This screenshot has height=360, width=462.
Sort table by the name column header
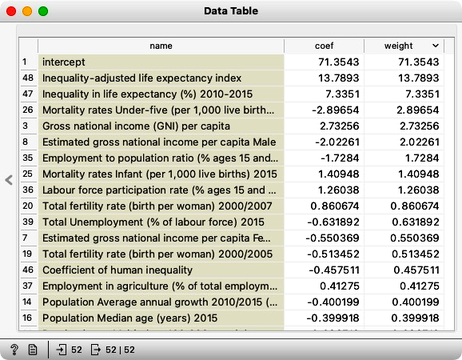pyautogui.click(x=161, y=46)
